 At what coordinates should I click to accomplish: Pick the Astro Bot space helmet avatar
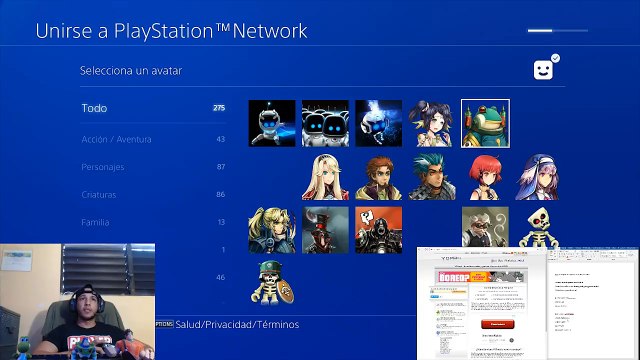coord(378,123)
